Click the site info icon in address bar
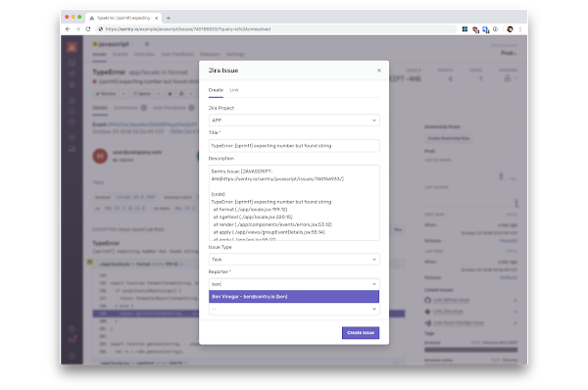The width and height of the screenshot is (588, 390). pyautogui.click(x=100, y=28)
